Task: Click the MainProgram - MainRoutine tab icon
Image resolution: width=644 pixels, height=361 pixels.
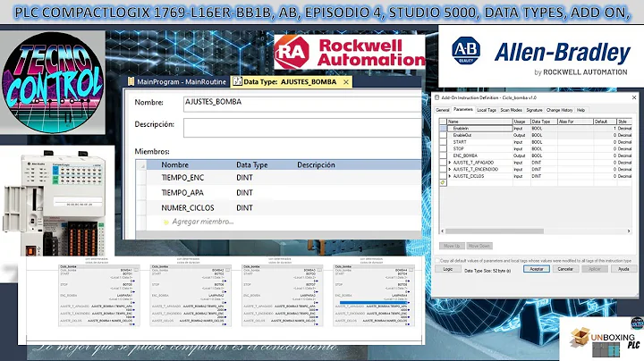Action: pos(131,81)
